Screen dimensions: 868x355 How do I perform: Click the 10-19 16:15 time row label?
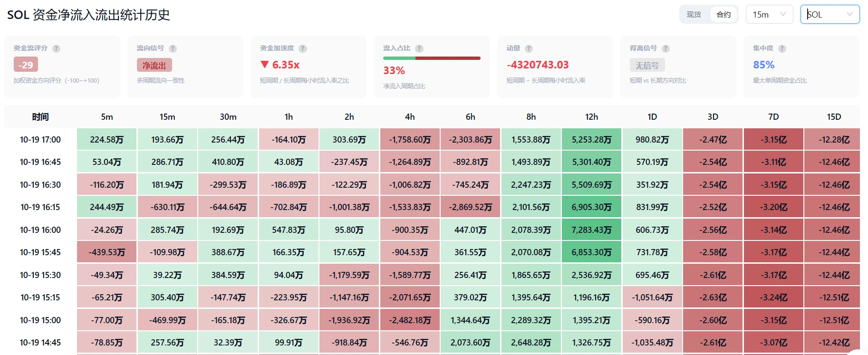tap(40, 207)
